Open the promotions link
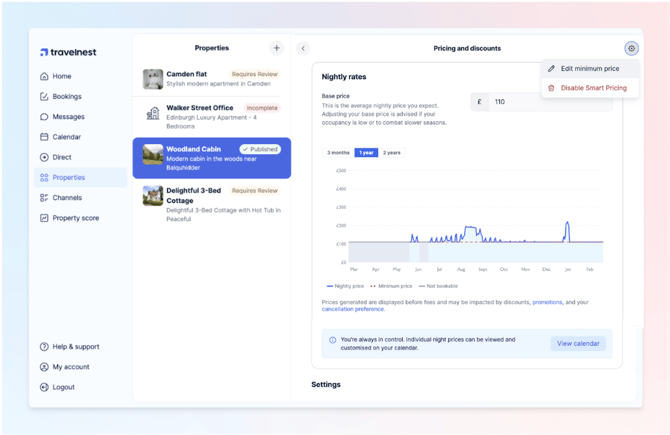670x435 pixels. (x=547, y=302)
